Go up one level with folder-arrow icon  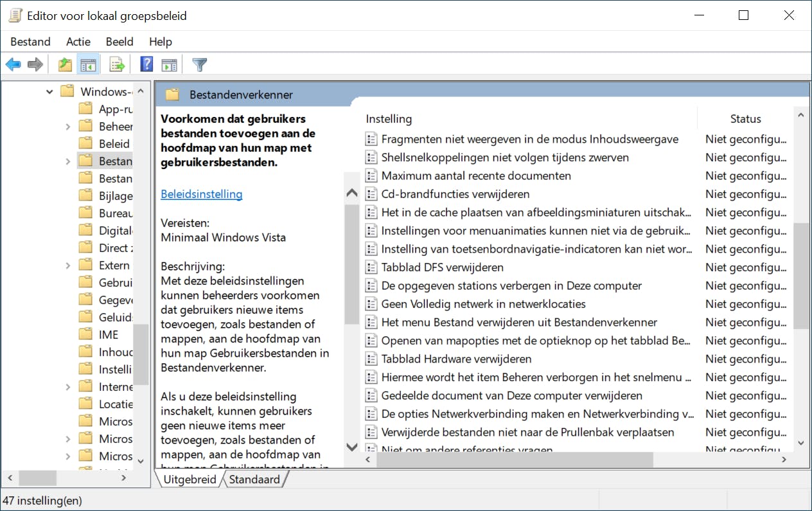[x=65, y=64]
